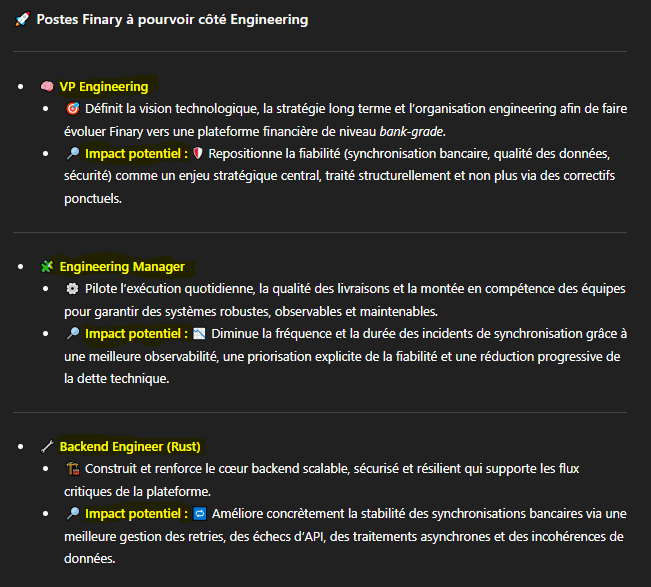Viewport: 651px width, 587px height.
Task: Select the gear emoji before 'Pilote l'exécution'
Action: tap(72, 289)
